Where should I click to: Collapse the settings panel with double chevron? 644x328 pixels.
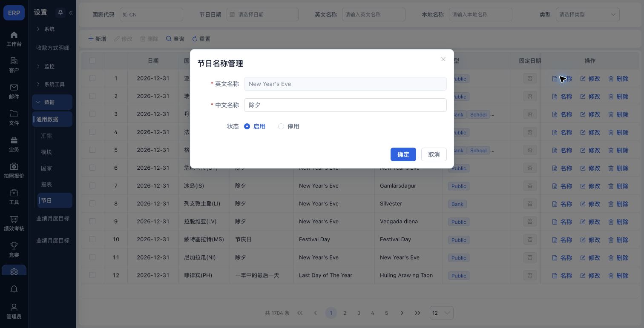click(x=71, y=13)
